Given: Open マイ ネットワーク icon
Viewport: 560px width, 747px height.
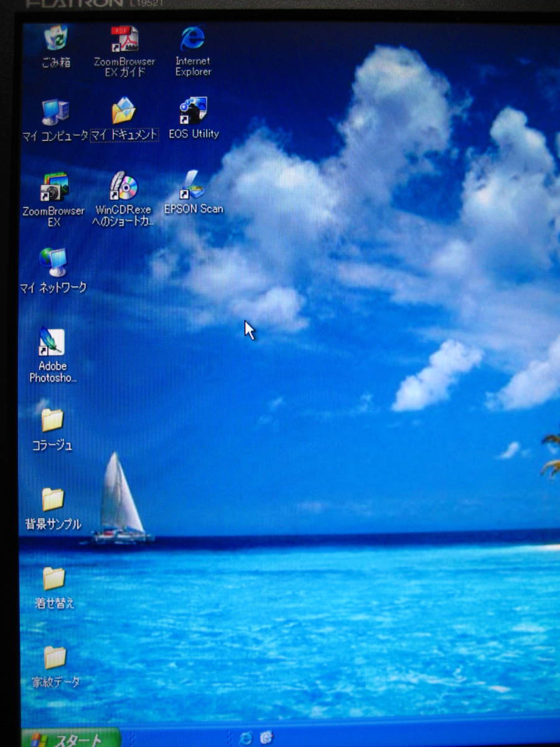Looking at the screenshot, I should click(x=54, y=263).
